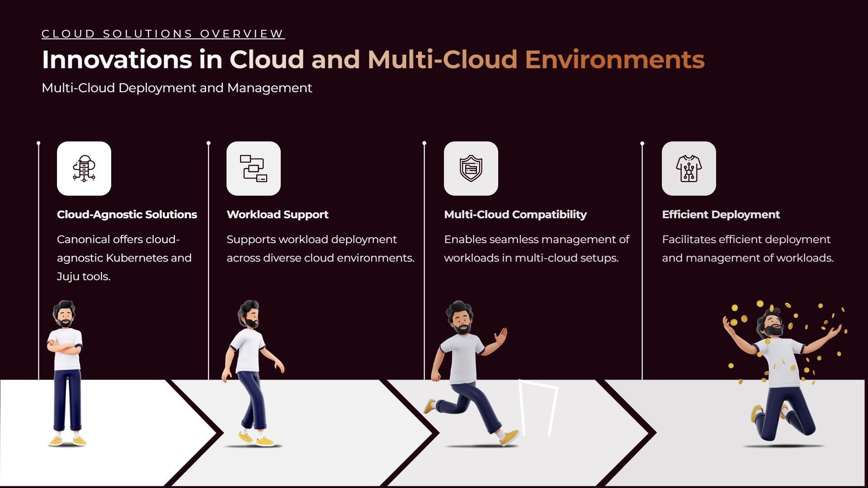Click Multi-Cloud Deployment and Management subtitle
This screenshot has height=488, width=868.
tap(177, 88)
